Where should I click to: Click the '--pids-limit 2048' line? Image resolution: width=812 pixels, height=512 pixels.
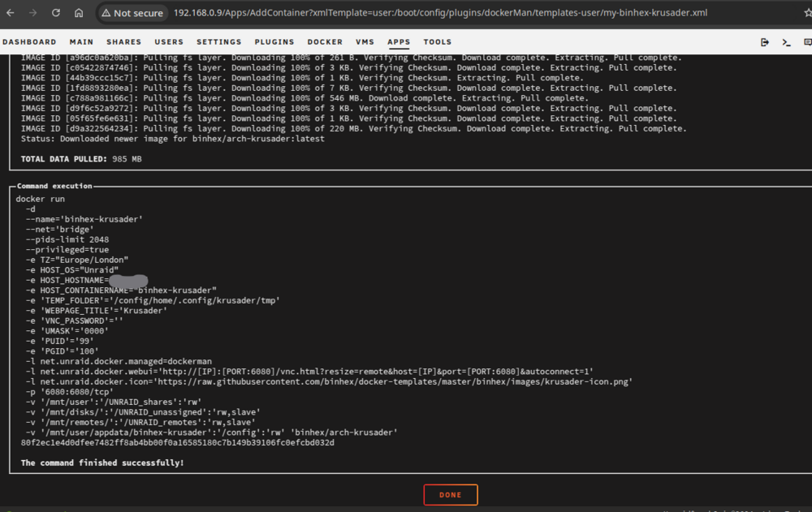click(67, 239)
